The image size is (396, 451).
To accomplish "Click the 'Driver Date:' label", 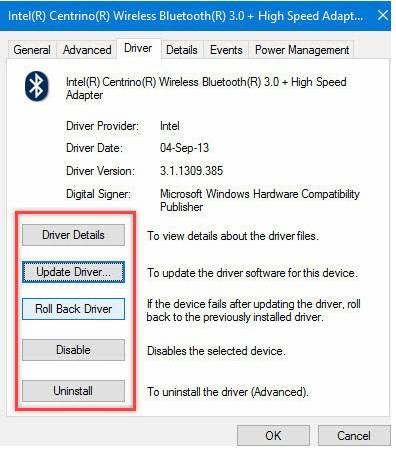I will pos(94,148).
